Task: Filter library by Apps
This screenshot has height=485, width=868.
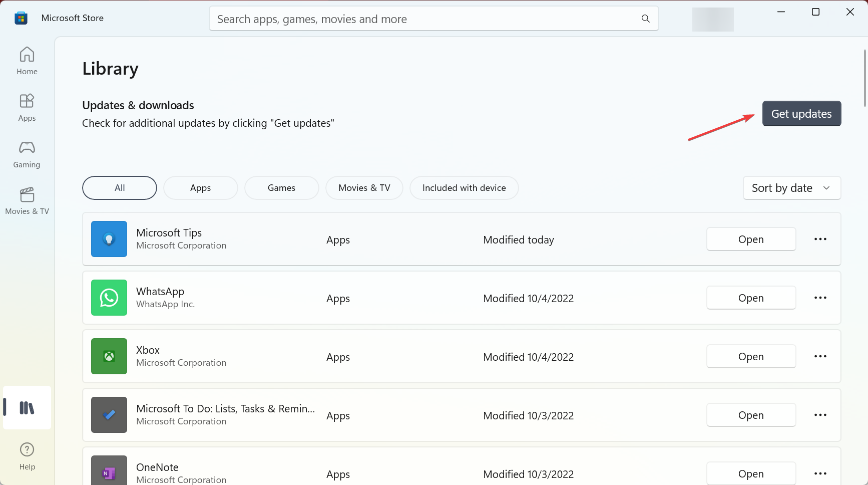Action: (x=201, y=188)
